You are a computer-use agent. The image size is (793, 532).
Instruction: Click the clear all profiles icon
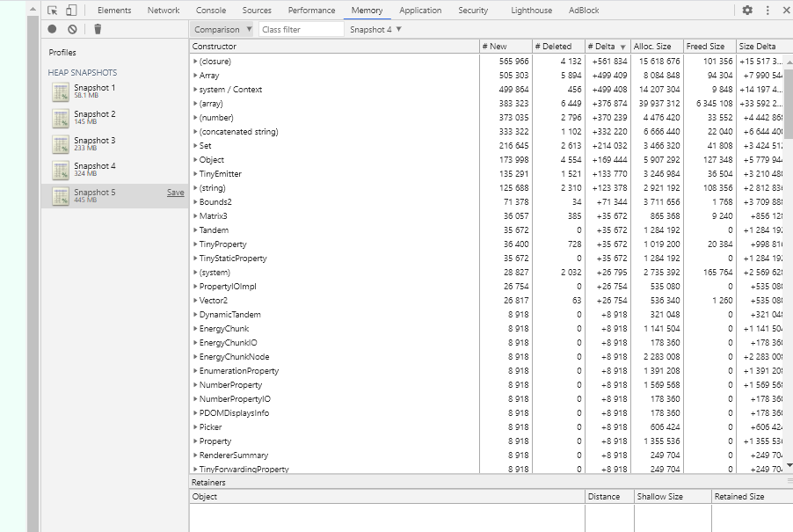pos(72,29)
